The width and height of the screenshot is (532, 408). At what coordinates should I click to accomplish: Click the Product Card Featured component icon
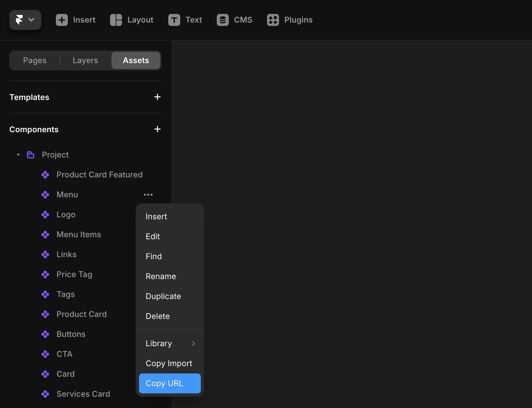45,175
